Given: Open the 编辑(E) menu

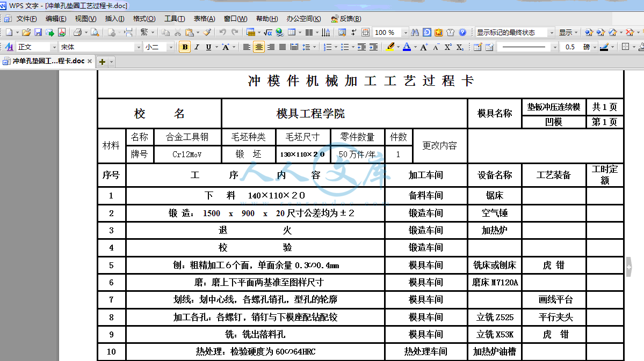Looking at the screenshot, I should click(56, 19).
